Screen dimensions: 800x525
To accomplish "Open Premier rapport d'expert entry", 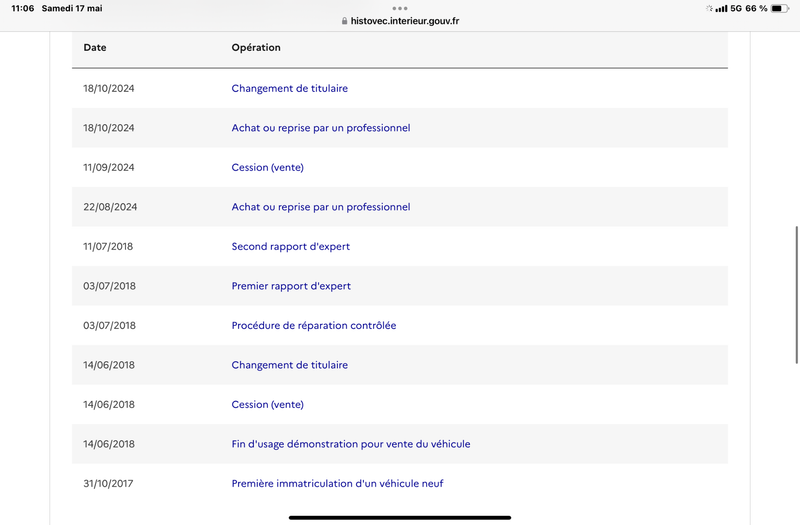I will point(291,286).
